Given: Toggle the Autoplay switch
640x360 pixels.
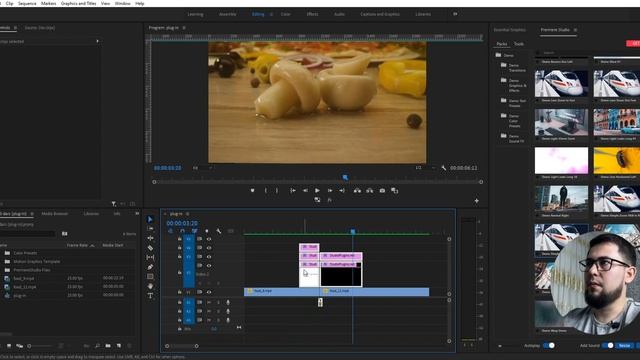Looking at the screenshot, I should pos(549,345).
